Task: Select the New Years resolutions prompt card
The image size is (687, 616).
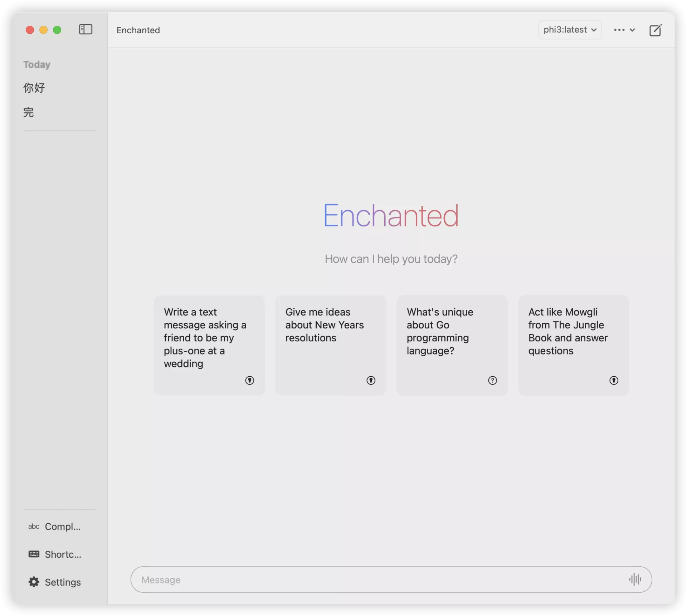Action: 330,345
